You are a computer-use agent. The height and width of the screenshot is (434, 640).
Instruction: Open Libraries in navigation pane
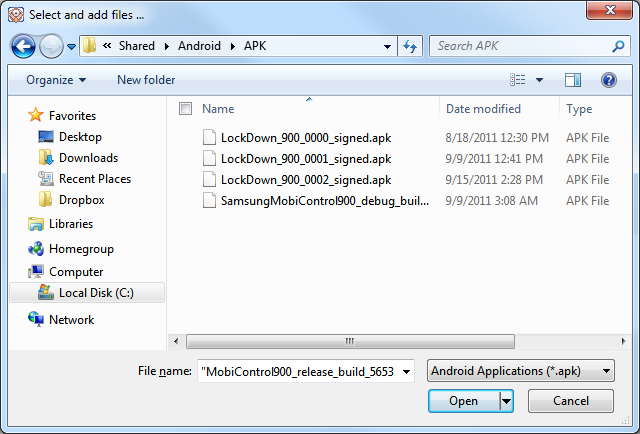coord(71,224)
